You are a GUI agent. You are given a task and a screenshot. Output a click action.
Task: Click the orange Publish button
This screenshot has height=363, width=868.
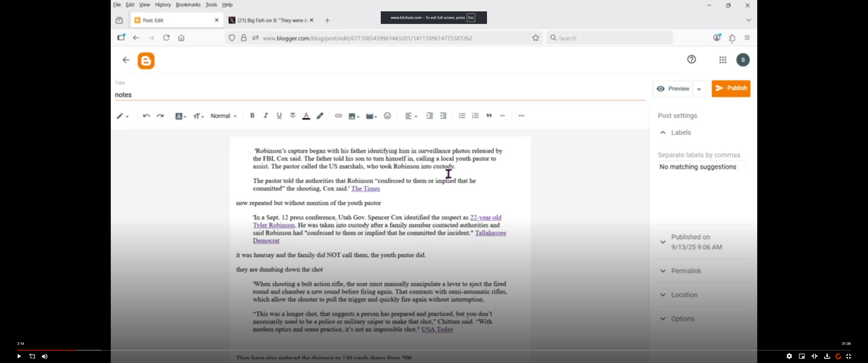pyautogui.click(x=731, y=88)
